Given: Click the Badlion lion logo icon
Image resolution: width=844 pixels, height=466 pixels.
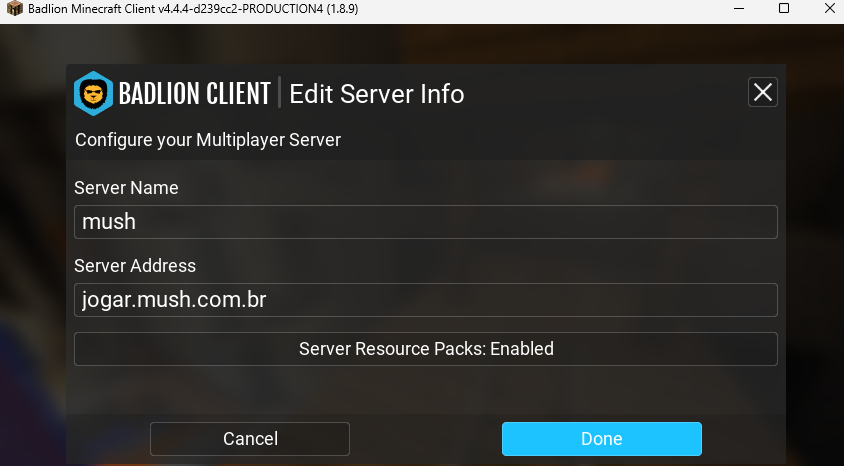Looking at the screenshot, I should (93, 94).
